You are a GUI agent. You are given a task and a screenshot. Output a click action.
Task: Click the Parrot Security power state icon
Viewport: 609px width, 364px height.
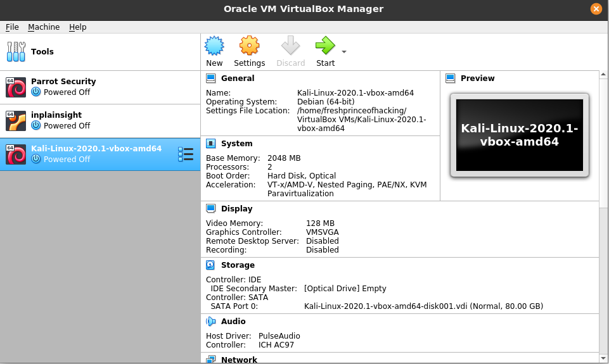(35, 92)
